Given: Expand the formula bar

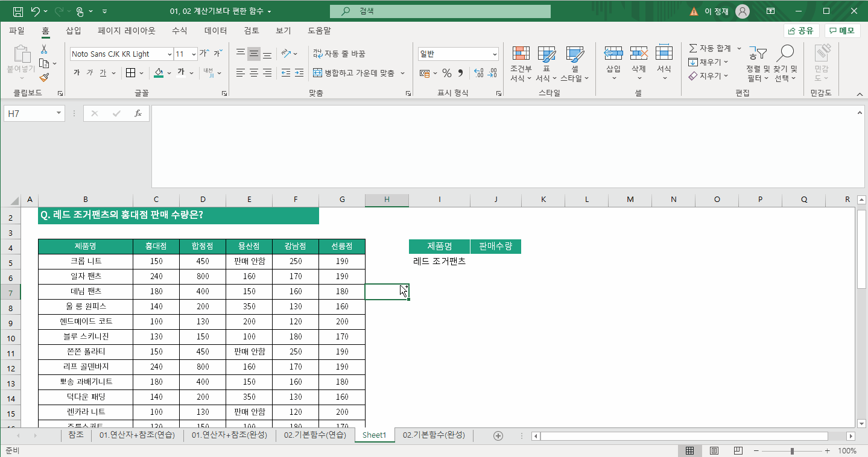Looking at the screenshot, I should 861,112.
